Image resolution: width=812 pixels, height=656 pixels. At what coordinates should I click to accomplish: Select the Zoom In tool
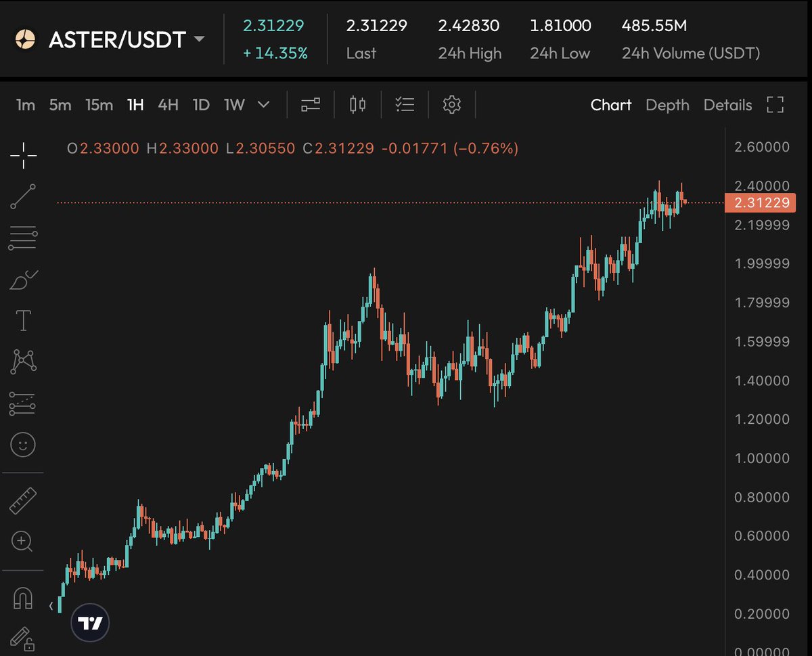(23, 542)
